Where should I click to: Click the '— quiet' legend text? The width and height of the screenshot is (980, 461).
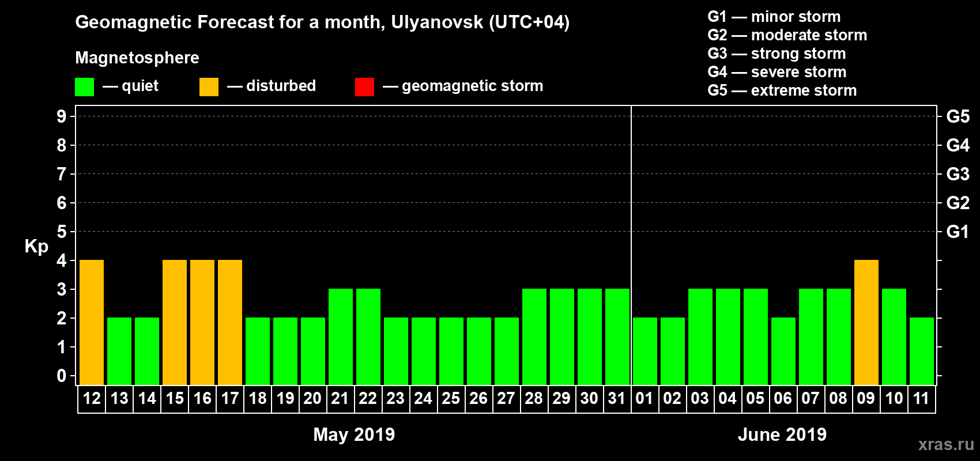[x=131, y=86]
